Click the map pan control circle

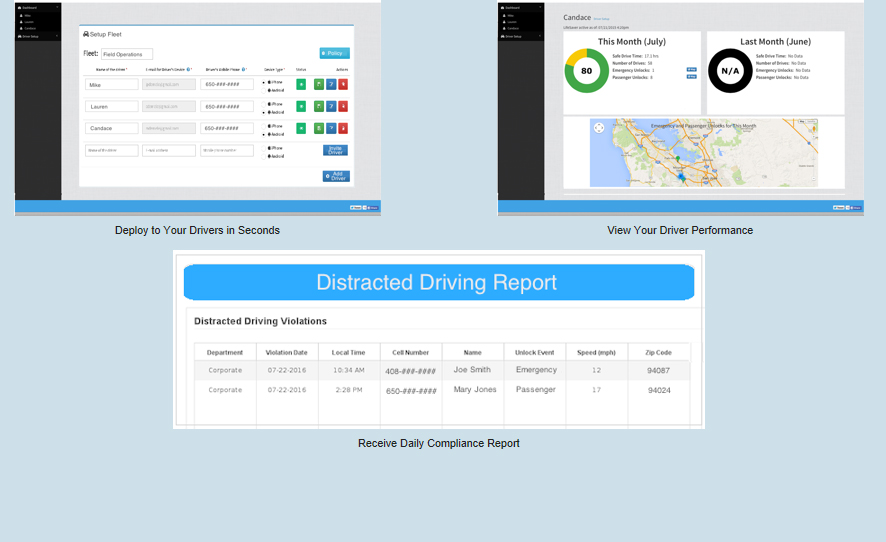point(599,128)
